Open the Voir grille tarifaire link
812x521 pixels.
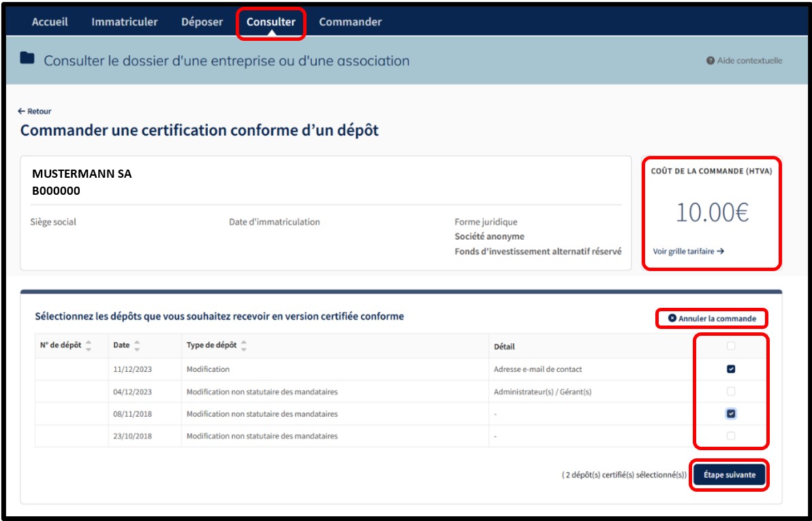point(683,251)
